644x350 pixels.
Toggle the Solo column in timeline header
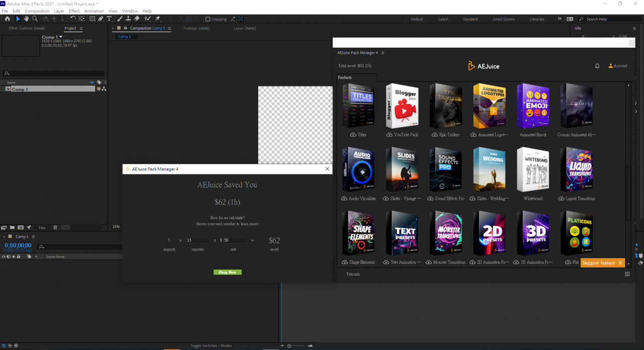pos(14,256)
